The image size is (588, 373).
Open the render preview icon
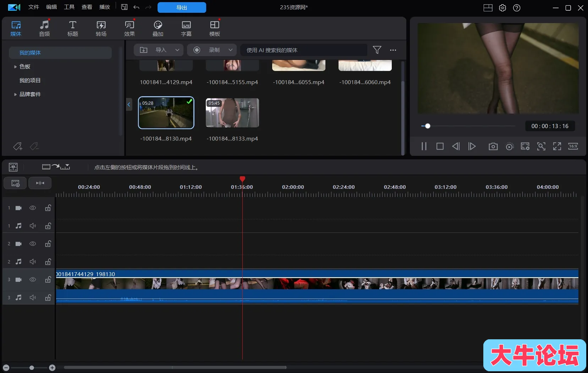coord(510,146)
